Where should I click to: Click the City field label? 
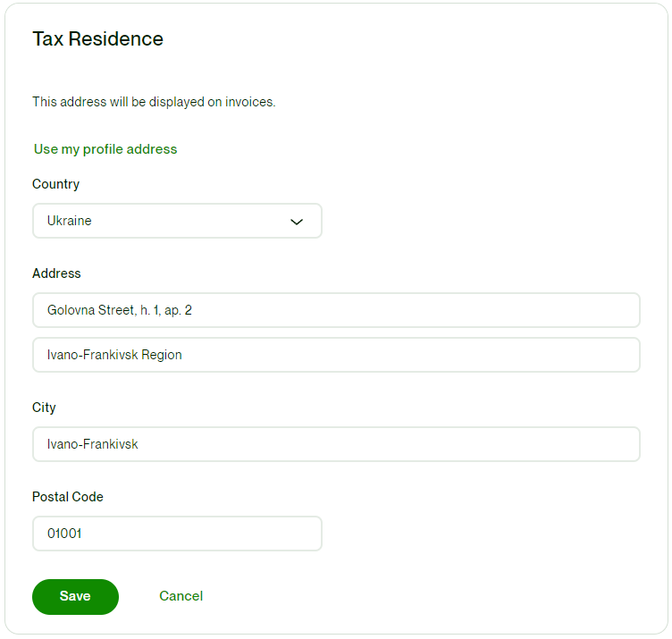click(44, 408)
